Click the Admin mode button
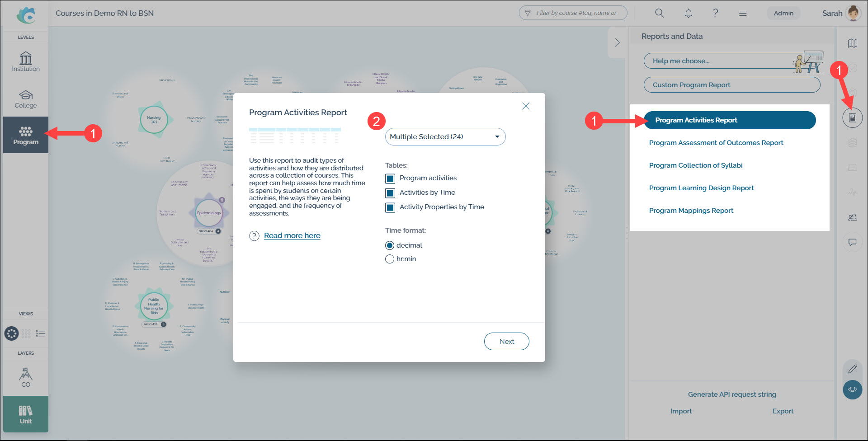This screenshot has width=868, height=441. coord(783,13)
